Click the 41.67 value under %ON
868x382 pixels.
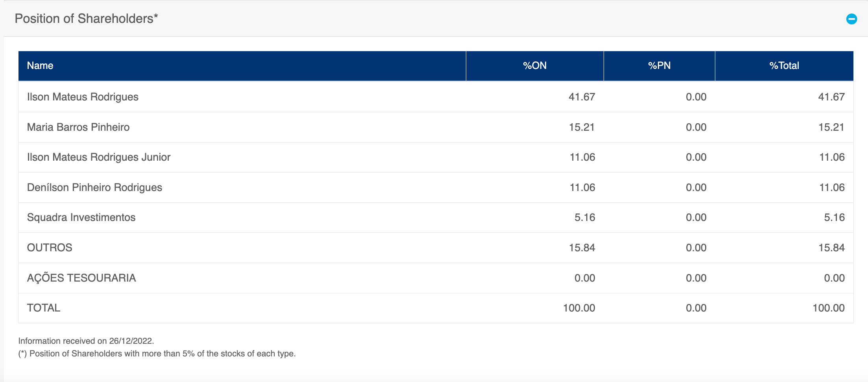click(x=582, y=97)
